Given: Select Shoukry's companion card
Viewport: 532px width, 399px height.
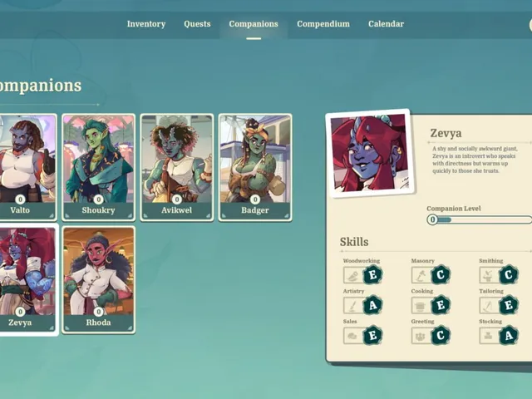Looking at the screenshot, I should 98,167.
